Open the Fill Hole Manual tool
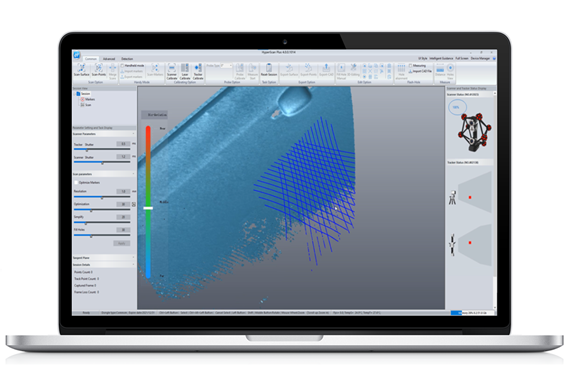 [x=341, y=72]
